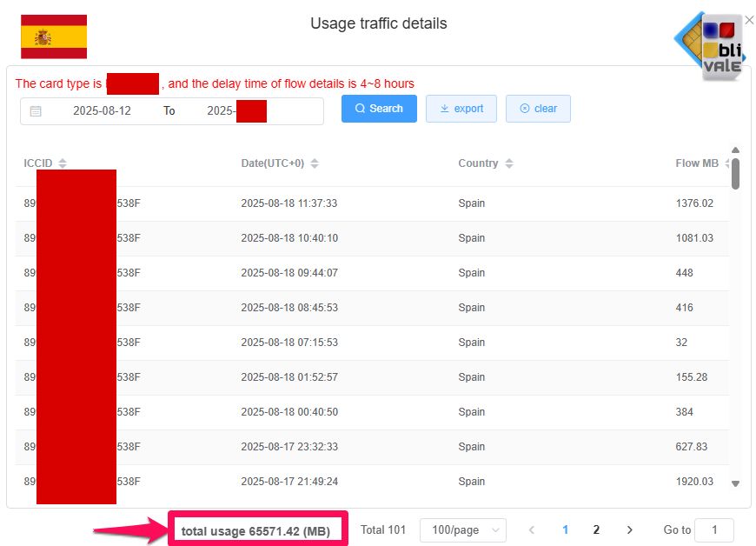This screenshot has width=756, height=546.
Task: Click the scrollbar up arrow above the table
Action: point(735,150)
